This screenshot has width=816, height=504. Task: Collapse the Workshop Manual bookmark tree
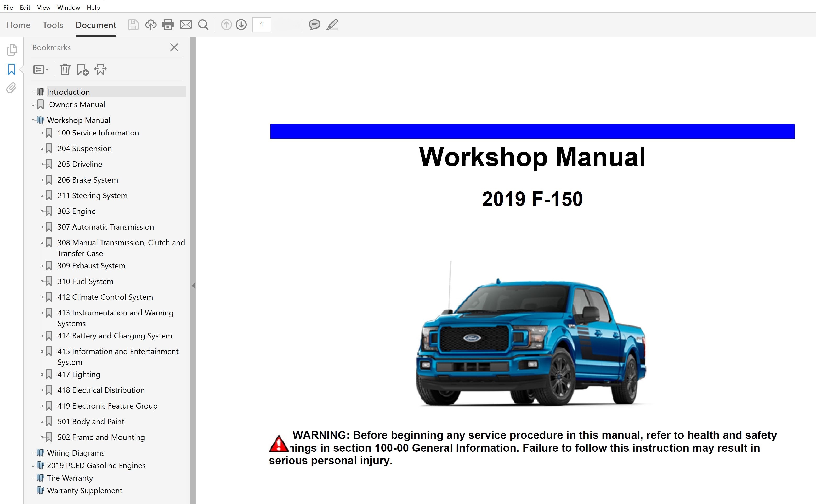(33, 120)
